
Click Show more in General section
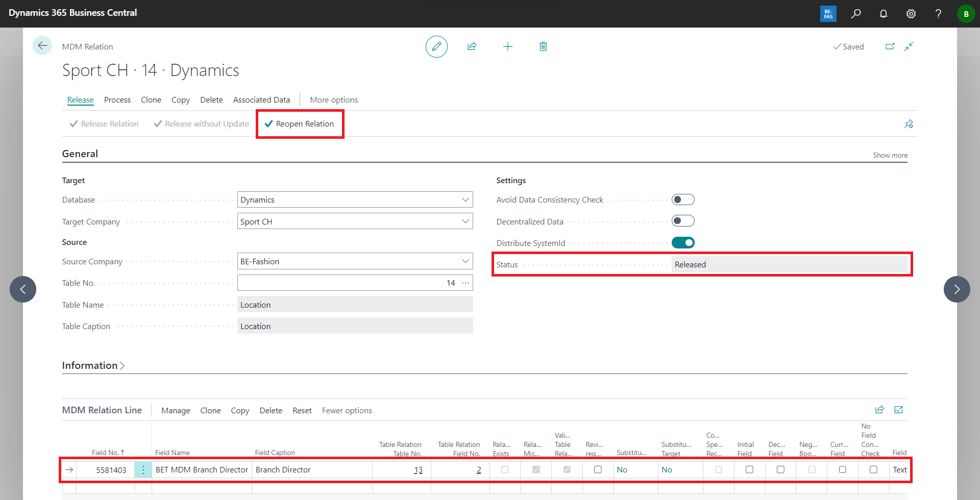pos(890,155)
